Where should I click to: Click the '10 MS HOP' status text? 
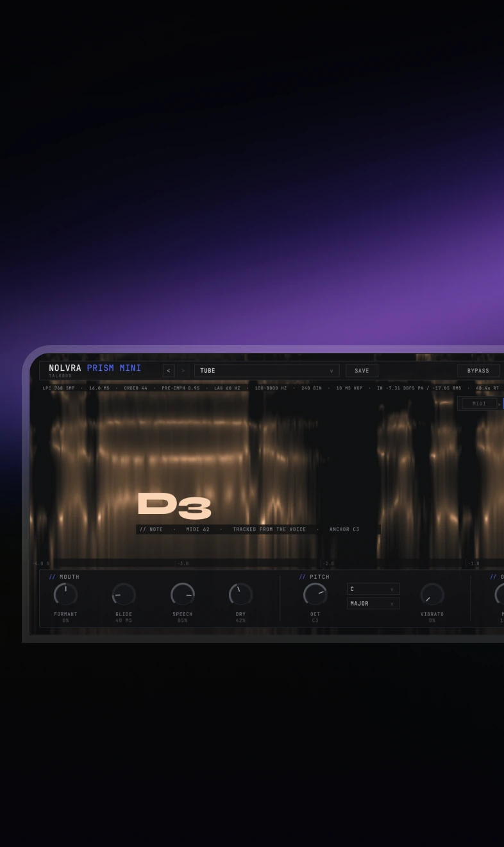click(349, 388)
